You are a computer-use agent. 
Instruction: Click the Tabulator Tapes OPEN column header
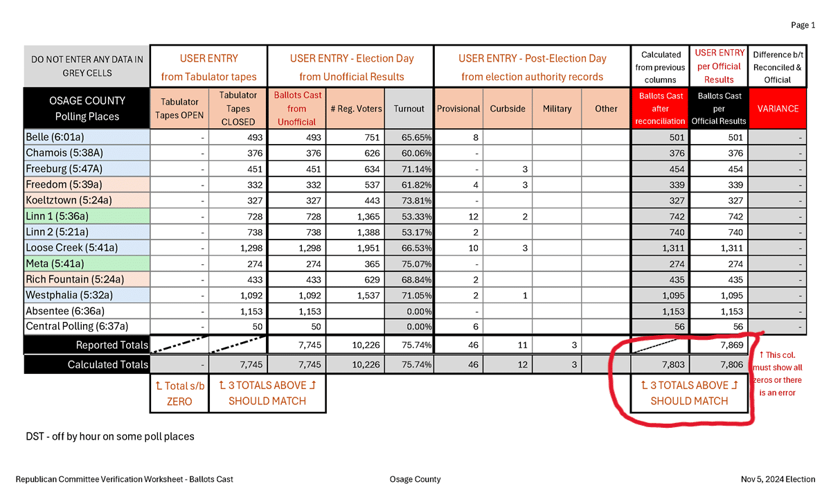(179, 109)
